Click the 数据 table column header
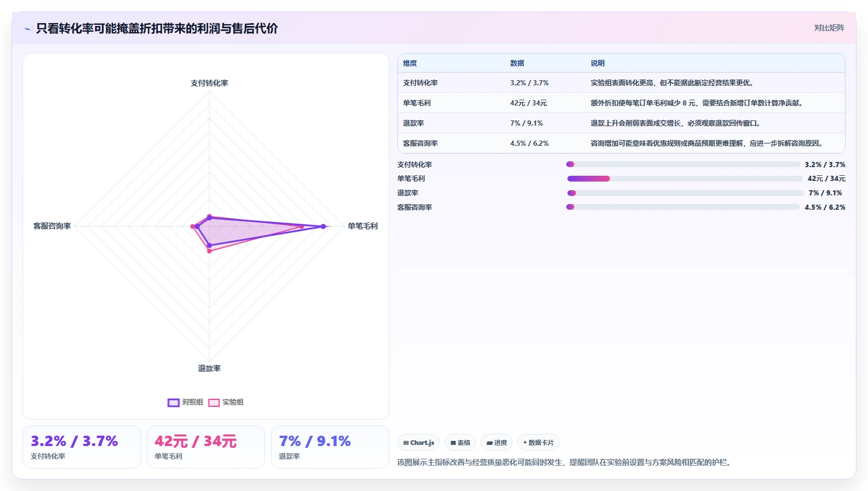The image size is (868, 491). coord(517,63)
